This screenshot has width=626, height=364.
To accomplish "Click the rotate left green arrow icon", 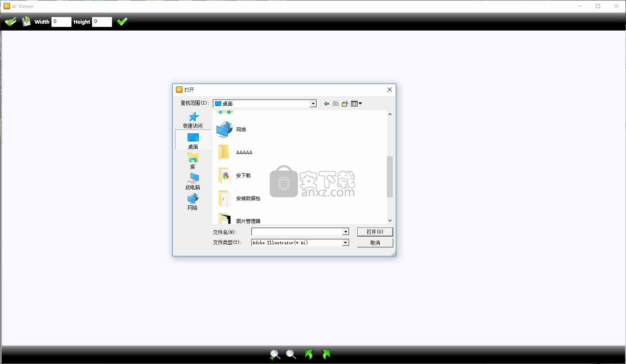I will (309, 354).
